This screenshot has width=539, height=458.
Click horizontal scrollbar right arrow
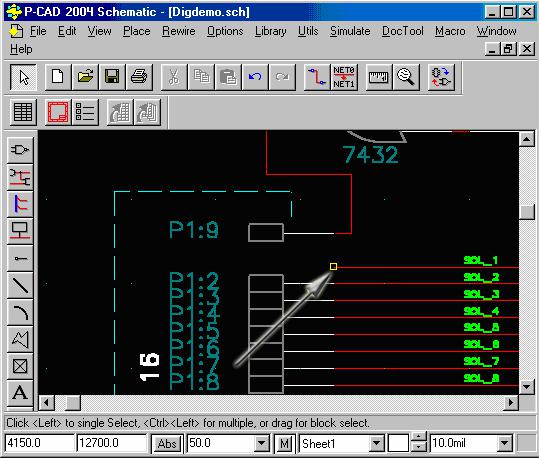click(x=511, y=403)
